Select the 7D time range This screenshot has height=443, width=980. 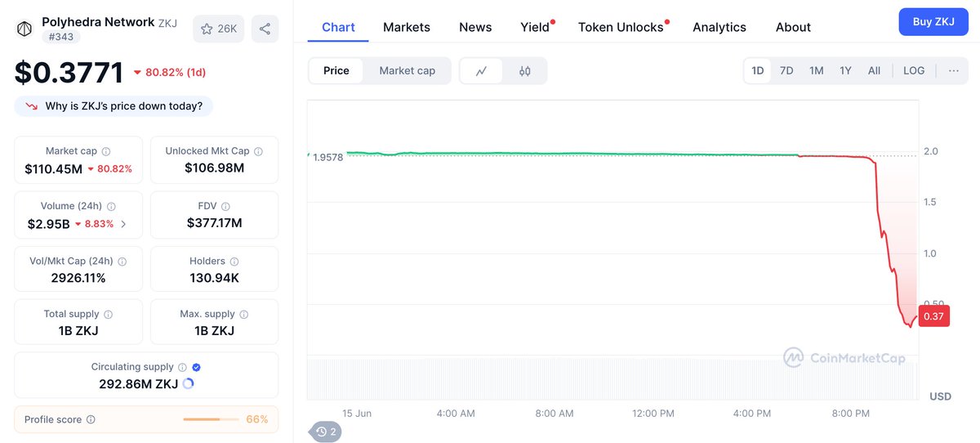tap(786, 71)
